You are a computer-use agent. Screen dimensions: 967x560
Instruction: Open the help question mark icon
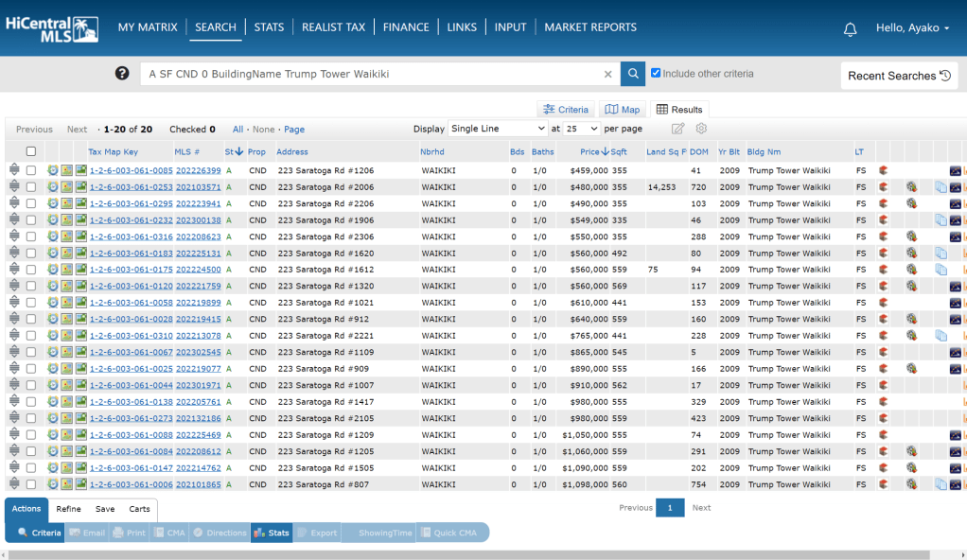coord(122,74)
